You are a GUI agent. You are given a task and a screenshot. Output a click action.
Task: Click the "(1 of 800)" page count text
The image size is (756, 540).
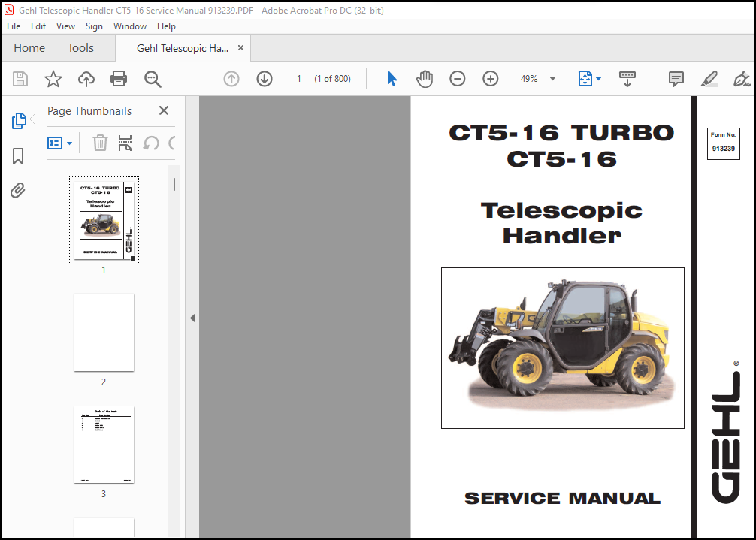pyautogui.click(x=332, y=79)
